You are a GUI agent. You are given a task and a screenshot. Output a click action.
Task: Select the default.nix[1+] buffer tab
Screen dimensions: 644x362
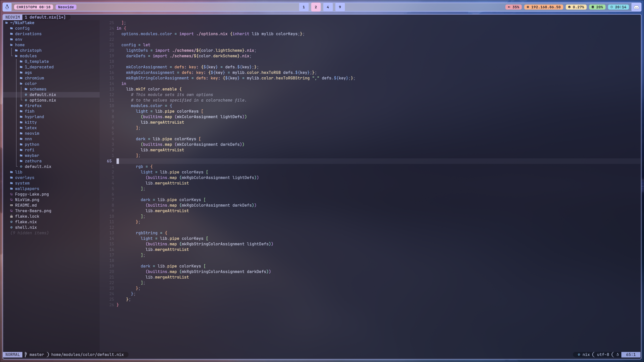click(45, 17)
